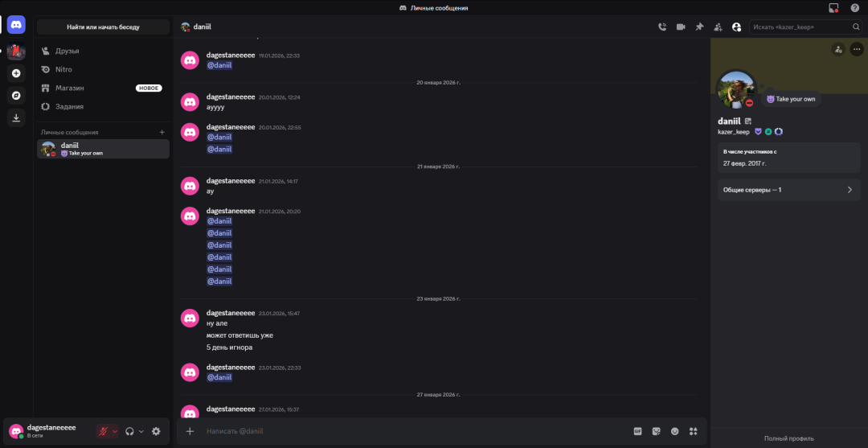Screen dimensions: 868x448
Task: Click "Найти или начать беседу" button
Action: [x=103, y=27]
